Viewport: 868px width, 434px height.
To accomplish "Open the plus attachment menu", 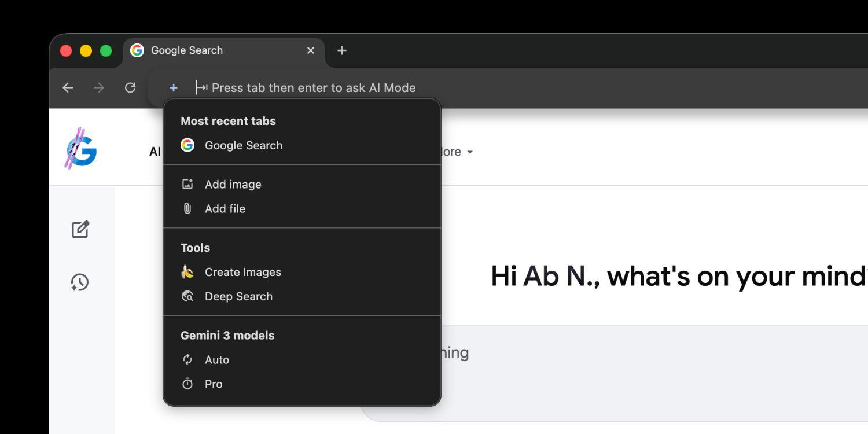I will (x=173, y=87).
